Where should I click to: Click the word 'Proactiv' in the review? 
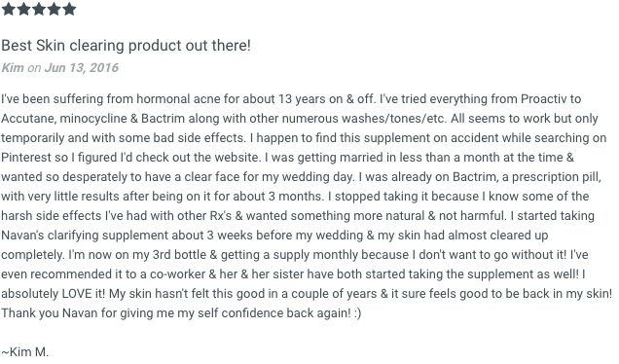544,98
